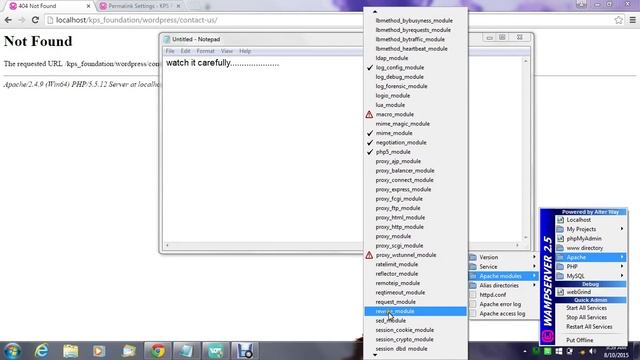Image resolution: width=640 pixels, height=360 pixels.
Task: Toggle proxy_wstunnel_module entry
Action: point(415,256)
